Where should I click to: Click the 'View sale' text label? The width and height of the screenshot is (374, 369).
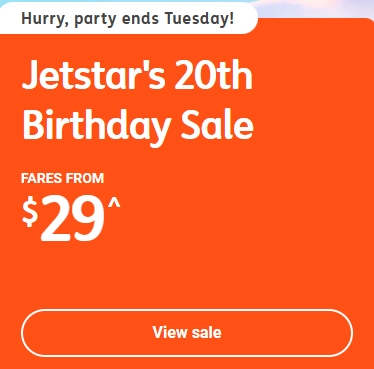pyautogui.click(x=187, y=333)
